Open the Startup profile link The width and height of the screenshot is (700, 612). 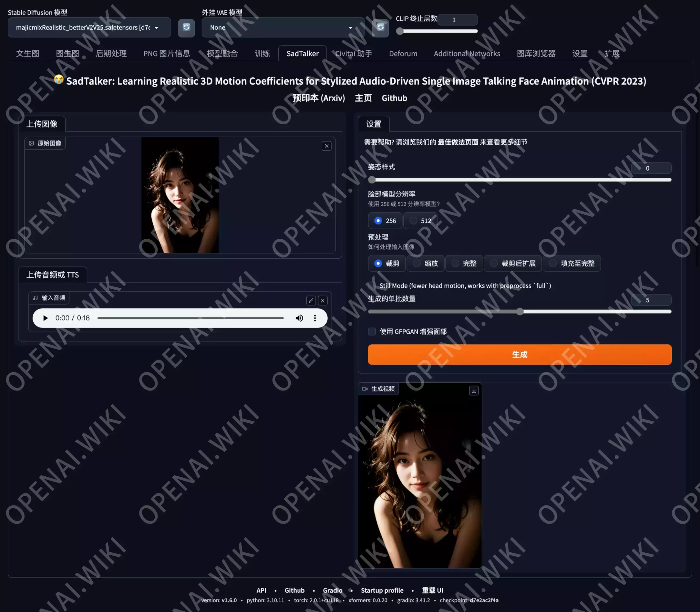click(382, 590)
